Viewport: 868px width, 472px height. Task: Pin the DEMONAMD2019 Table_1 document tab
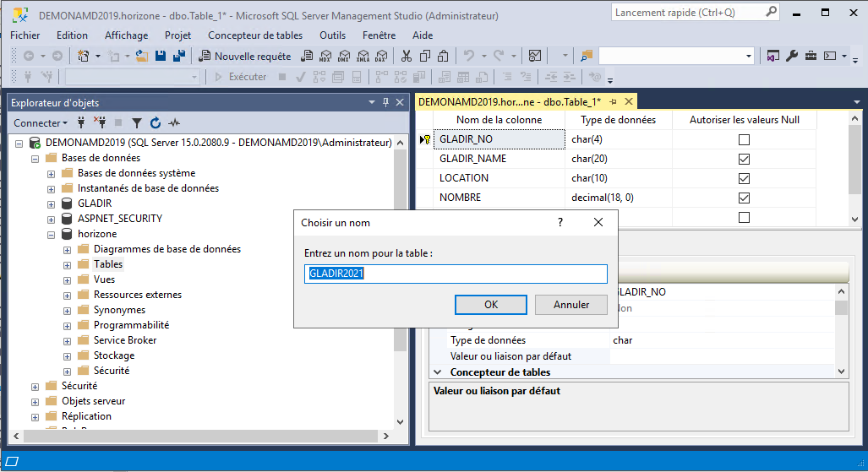pyautogui.click(x=614, y=101)
